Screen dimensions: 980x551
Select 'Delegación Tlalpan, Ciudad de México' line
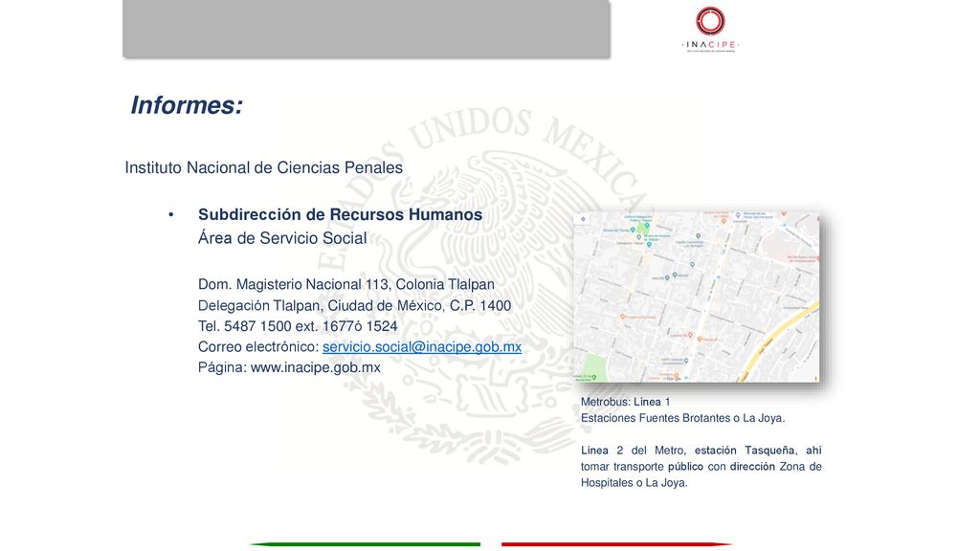pyautogui.click(x=354, y=305)
